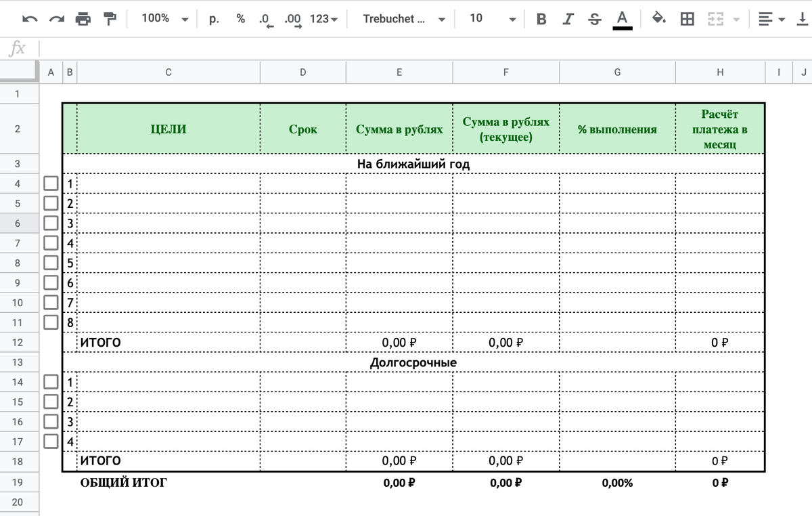Click the Redo arrow icon
This screenshot has height=516, width=812.
[57, 19]
